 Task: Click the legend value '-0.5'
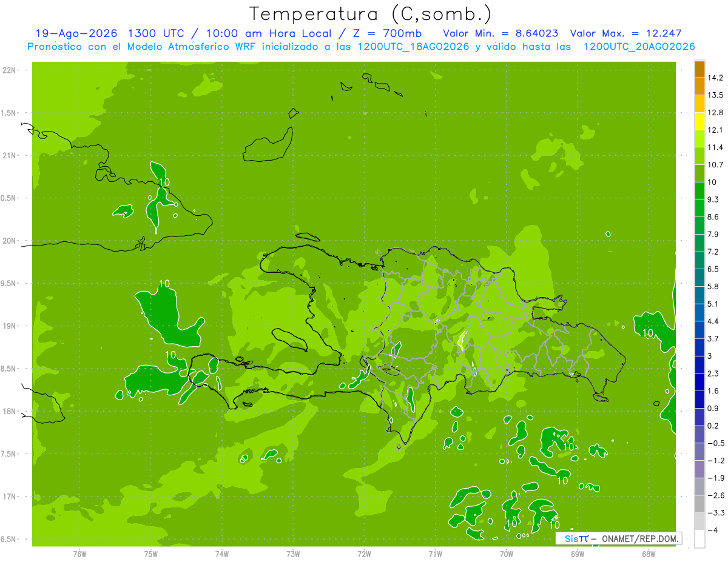tap(715, 443)
